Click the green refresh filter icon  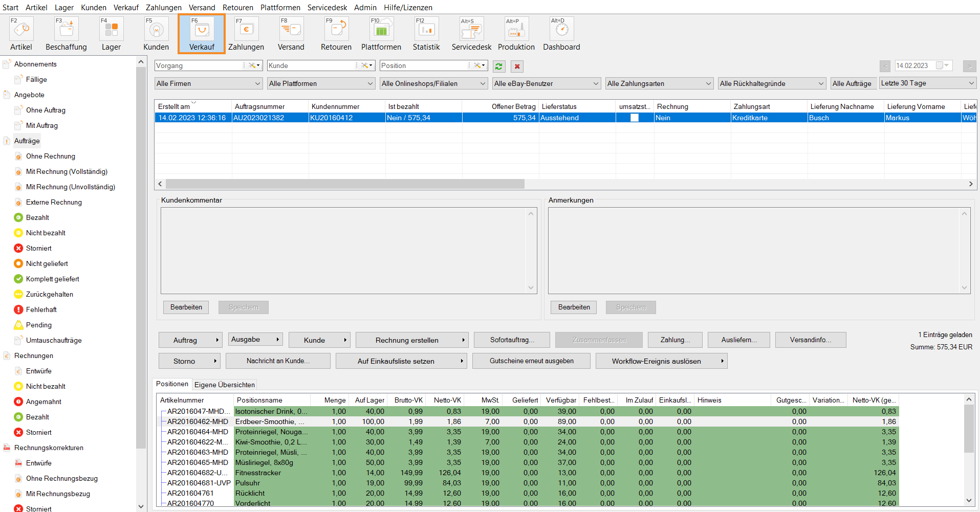499,66
